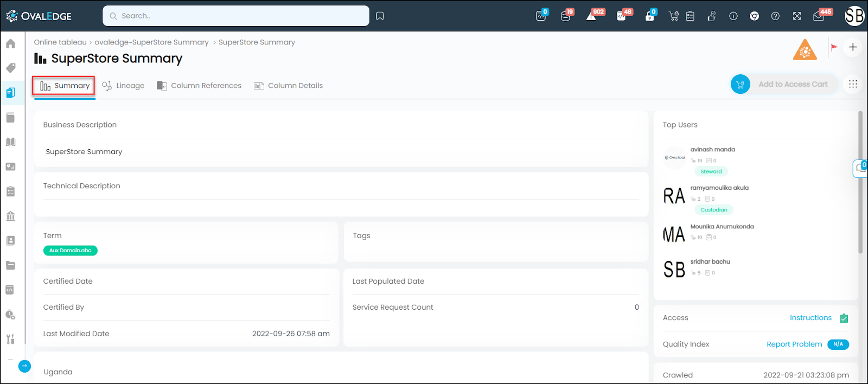Click the Chrome extension header icon
This screenshot has width=868, height=384.
click(754, 16)
